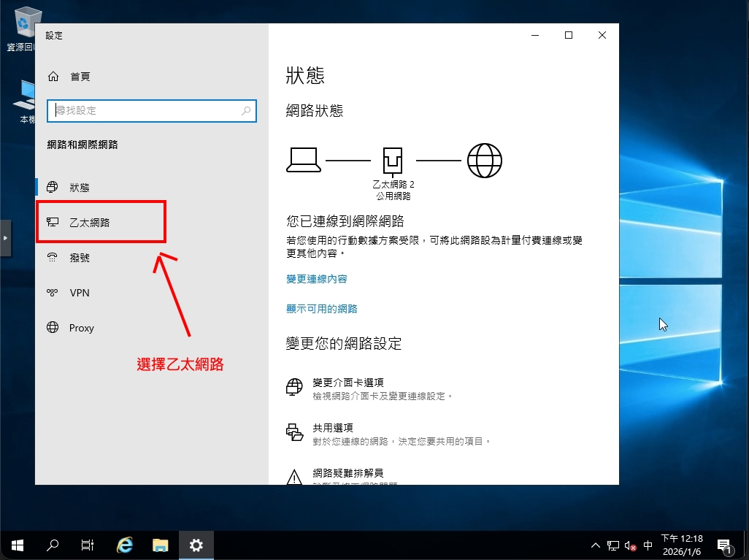Click the search magnifier in settings box
749x560 pixels.
[247, 110]
